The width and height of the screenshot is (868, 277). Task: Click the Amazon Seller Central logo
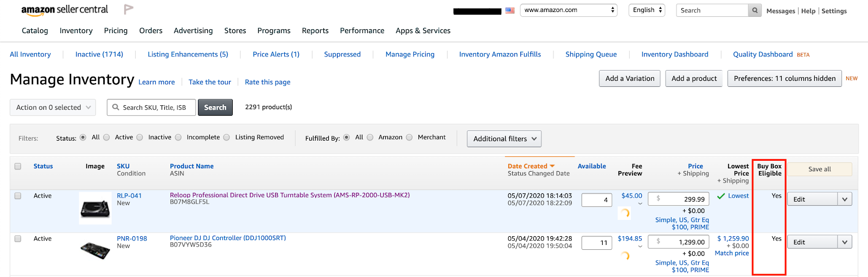click(65, 10)
